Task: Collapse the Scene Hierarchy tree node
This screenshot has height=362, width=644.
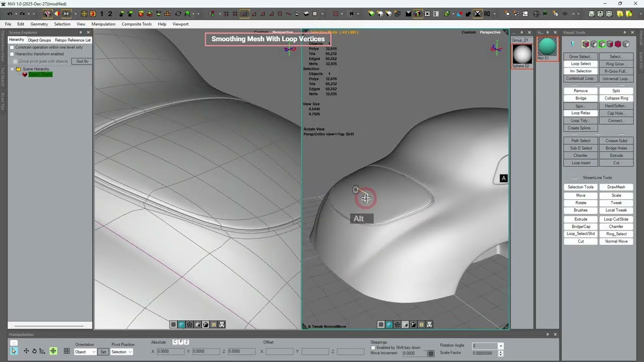Action: pos(13,69)
